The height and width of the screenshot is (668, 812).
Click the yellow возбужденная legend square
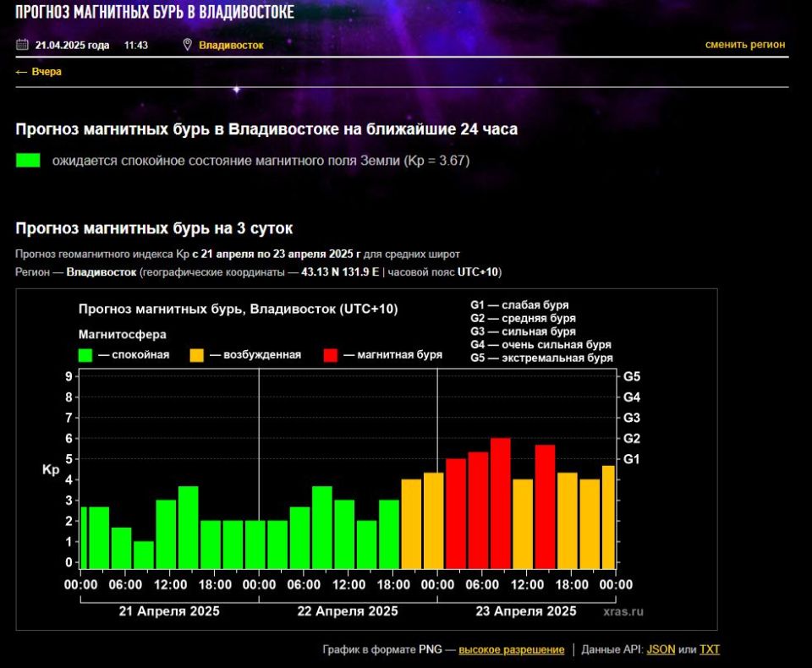tap(196, 355)
